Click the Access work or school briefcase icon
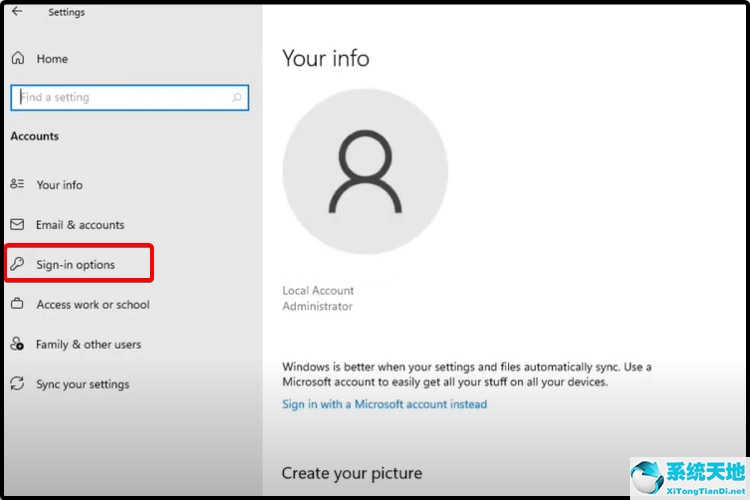This screenshot has width=750, height=500. pos(17,304)
